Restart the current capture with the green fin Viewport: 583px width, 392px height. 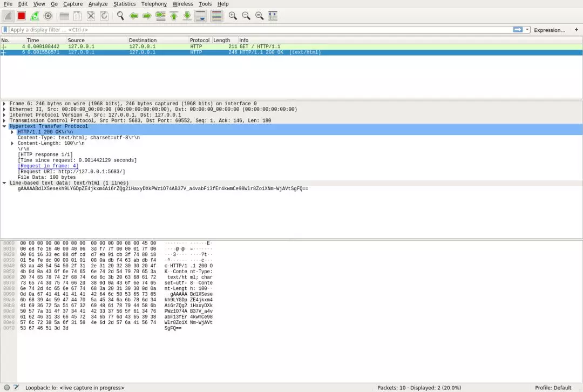[x=35, y=16]
